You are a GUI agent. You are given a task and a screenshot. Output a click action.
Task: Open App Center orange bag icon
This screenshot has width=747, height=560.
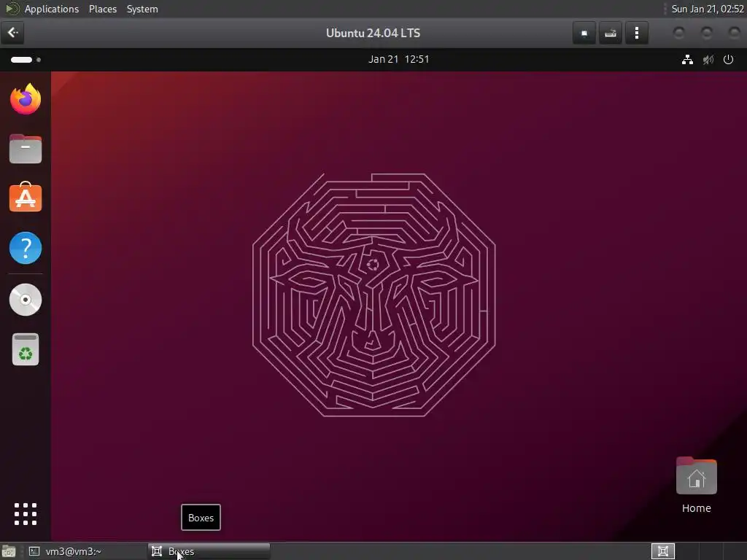[x=26, y=197]
